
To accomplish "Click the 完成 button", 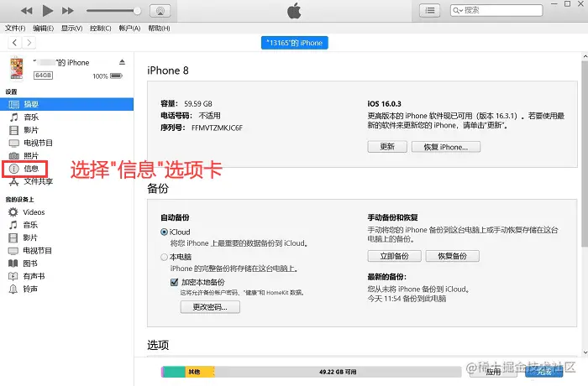I will click(x=544, y=372).
